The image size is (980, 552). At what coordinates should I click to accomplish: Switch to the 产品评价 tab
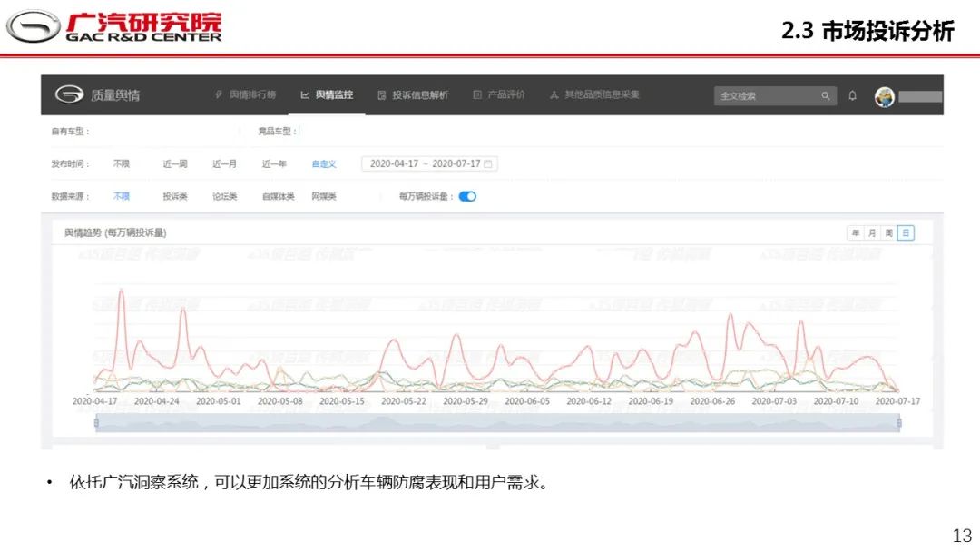(505, 94)
